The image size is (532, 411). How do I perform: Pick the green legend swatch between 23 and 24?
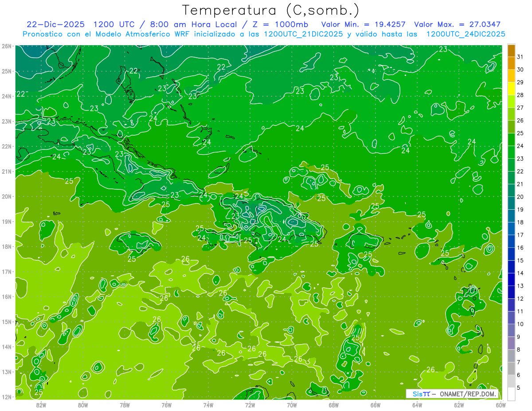511,152
